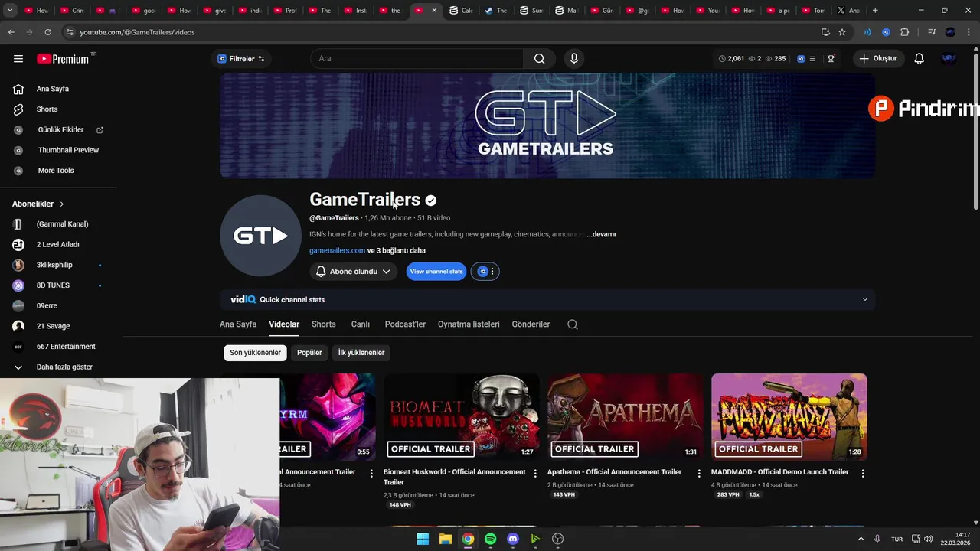This screenshot has width=980, height=551.
Task: Reload the page in Chrome
Action: click(48, 32)
